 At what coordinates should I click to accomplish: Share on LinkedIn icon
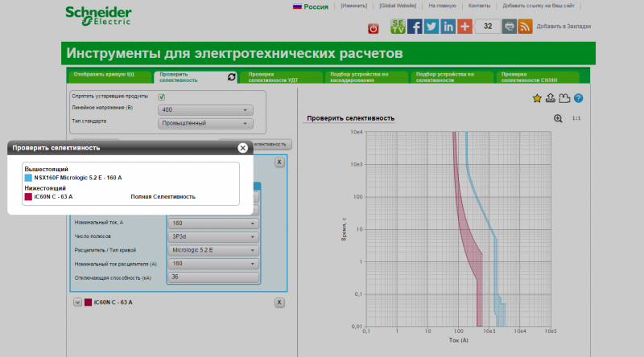(448, 27)
